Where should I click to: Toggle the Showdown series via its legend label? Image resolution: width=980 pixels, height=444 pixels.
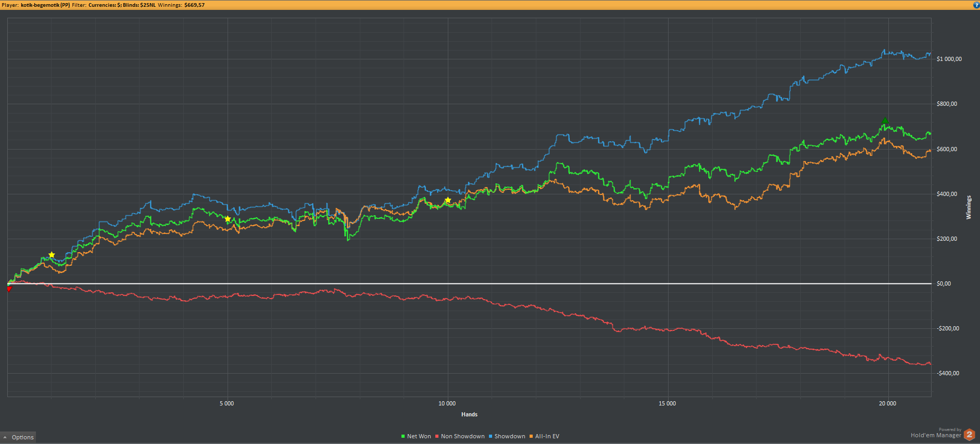[x=510, y=436]
